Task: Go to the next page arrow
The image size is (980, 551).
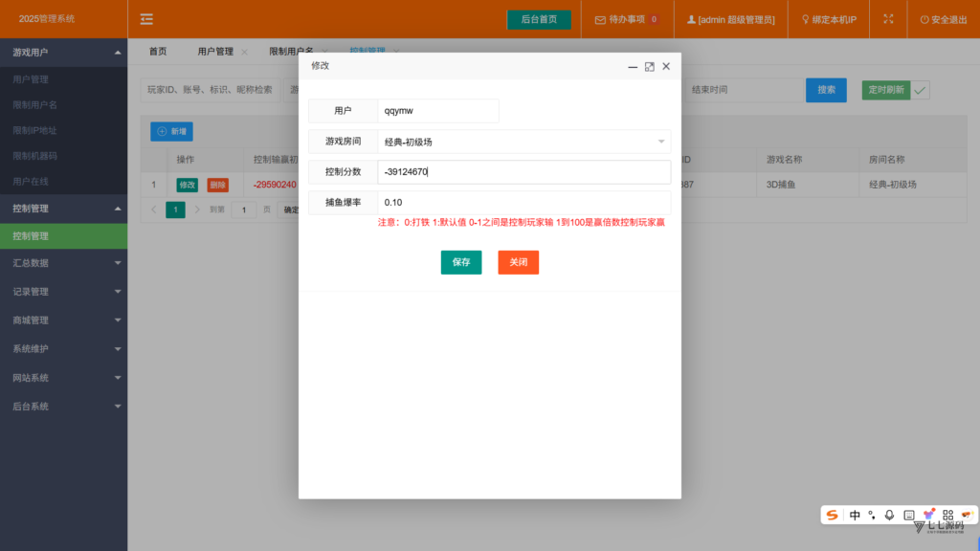Action: 197,209
